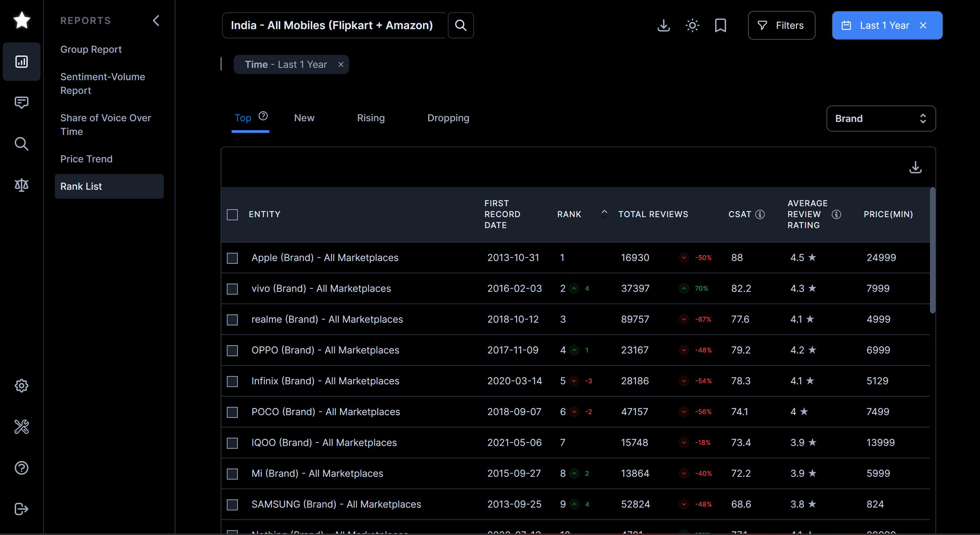Viewport: 980px width, 535px height.
Task: Clear the Last 1 Year date range
Action: (923, 25)
